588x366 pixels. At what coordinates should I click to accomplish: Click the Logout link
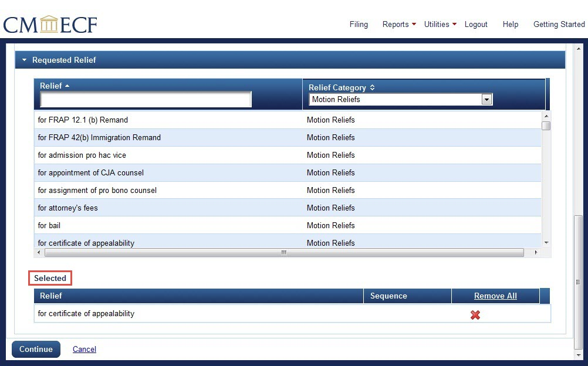[476, 25]
